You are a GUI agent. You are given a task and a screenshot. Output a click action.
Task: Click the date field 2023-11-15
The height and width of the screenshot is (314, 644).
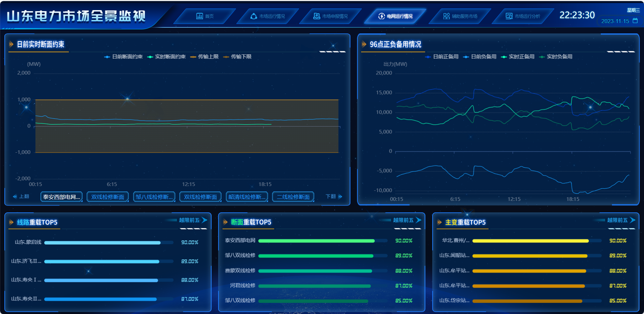615,21
